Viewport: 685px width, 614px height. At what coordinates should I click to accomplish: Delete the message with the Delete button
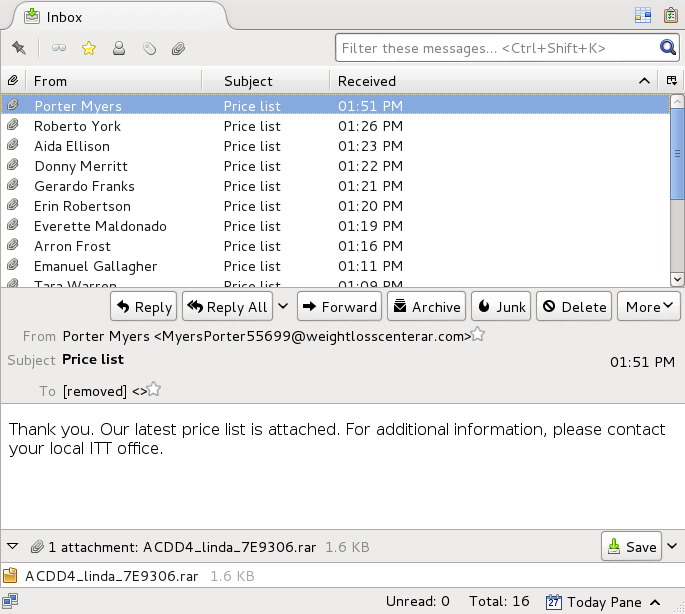(x=574, y=307)
